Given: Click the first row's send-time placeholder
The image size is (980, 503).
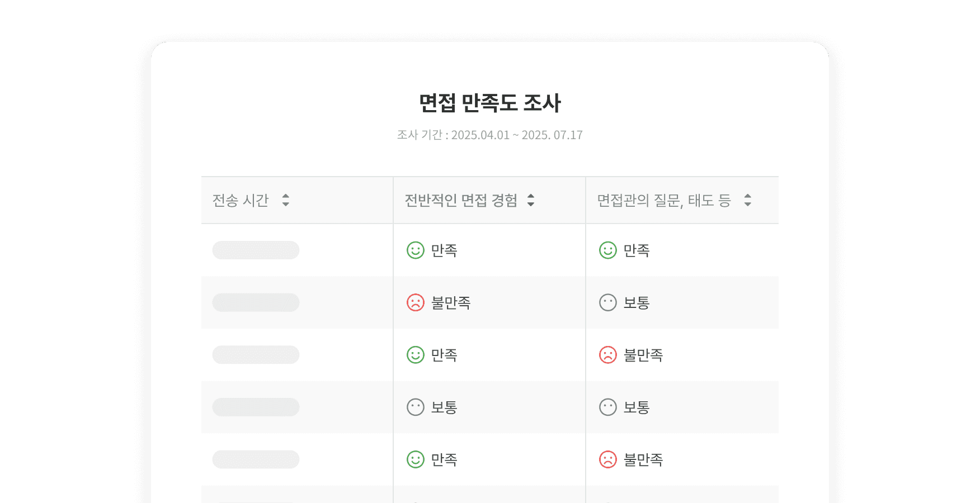Looking at the screenshot, I should (x=256, y=250).
